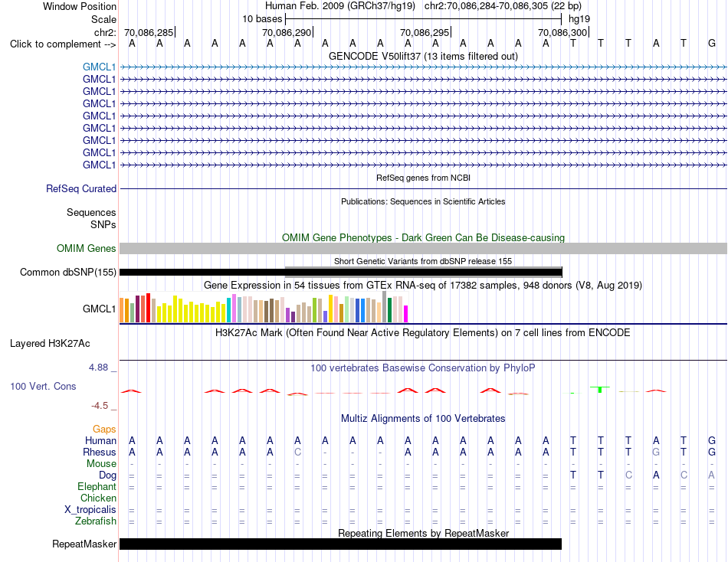
Task: Open 'Repeating Elements by RepeatMasker' title
Action: pos(423,533)
